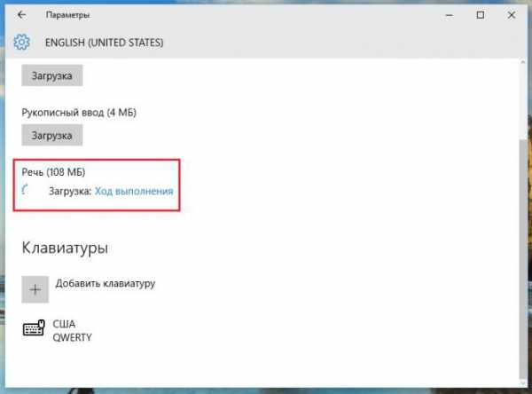532x394 pixels.
Task: Select the keyboard icon next to США
Action: pyautogui.click(x=35, y=330)
